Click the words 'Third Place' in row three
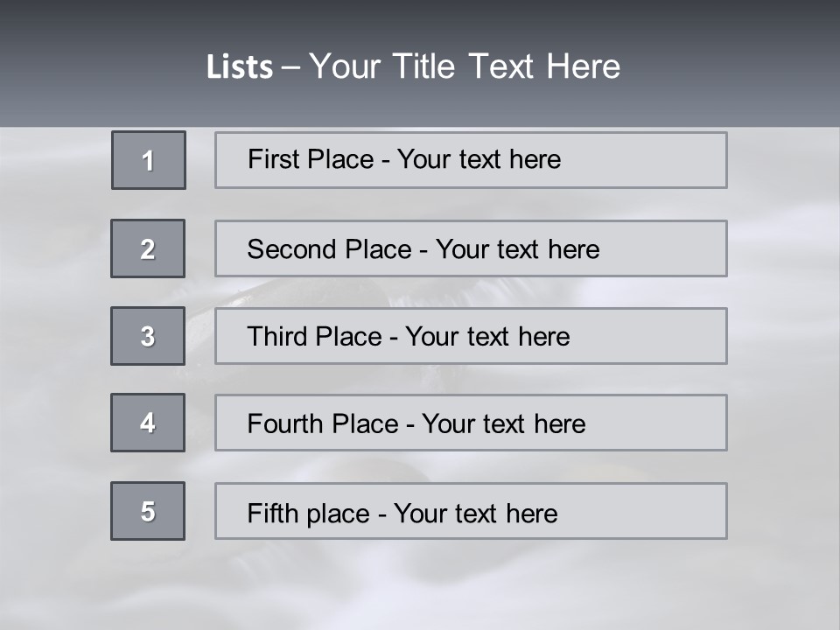840x630 pixels. click(x=314, y=336)
